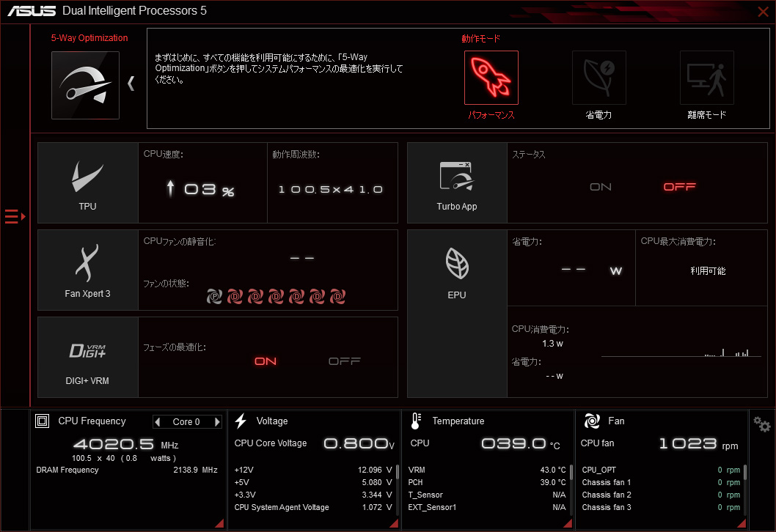This screenshot has height=532, width=776.
Task: Click the last red fan status icon
Action: 338,296
